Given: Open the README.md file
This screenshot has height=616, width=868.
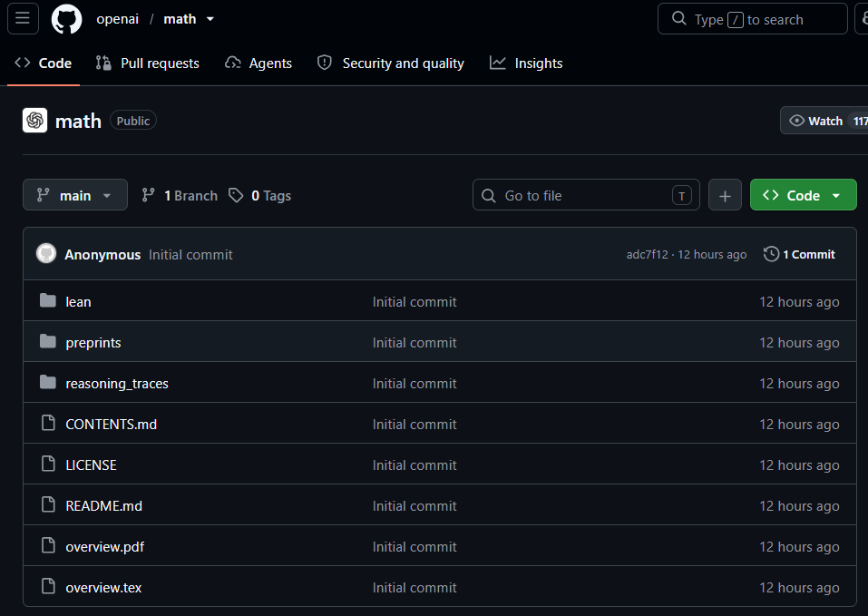Looking at the screenshot, I should coord(103,506).
